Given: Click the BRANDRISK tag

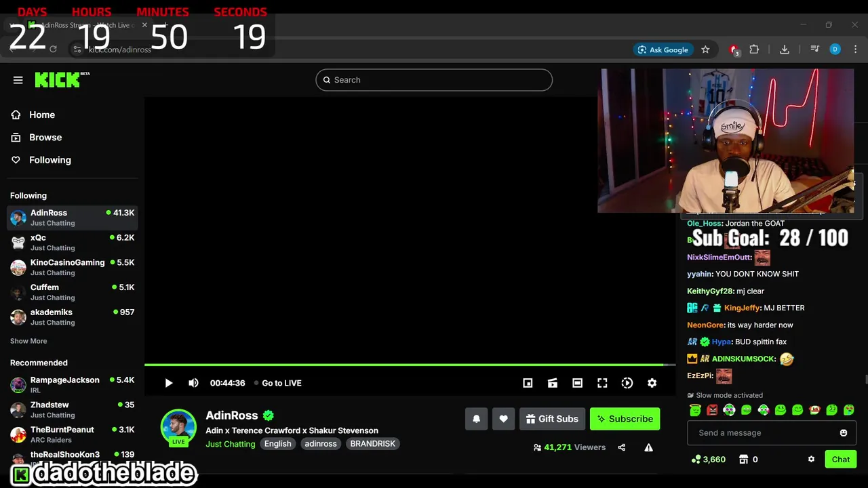Looking at the screenshot, I should [372, 444].
